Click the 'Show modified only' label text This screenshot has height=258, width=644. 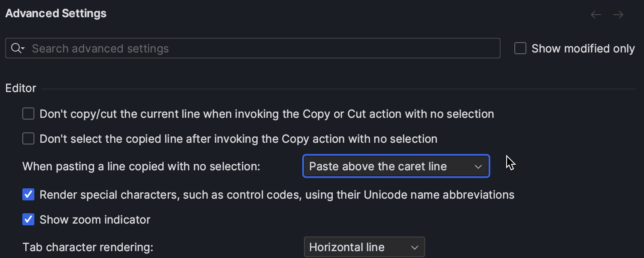tap(583, 49)
